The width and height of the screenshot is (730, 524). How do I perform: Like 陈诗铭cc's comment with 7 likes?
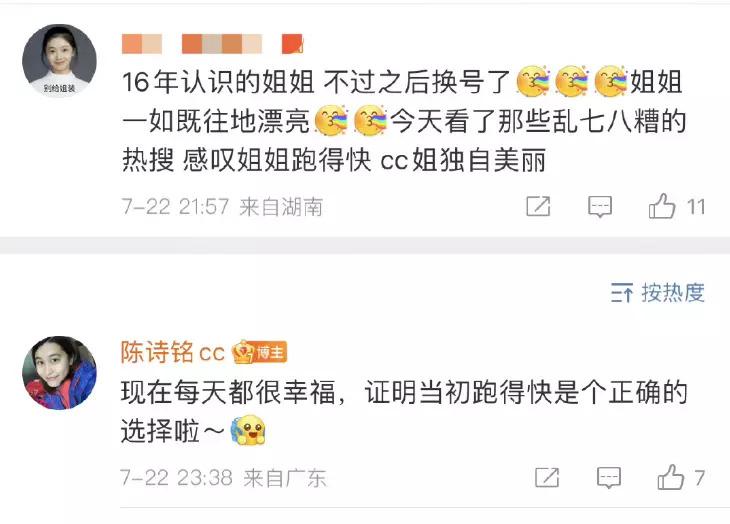point(670,477)
